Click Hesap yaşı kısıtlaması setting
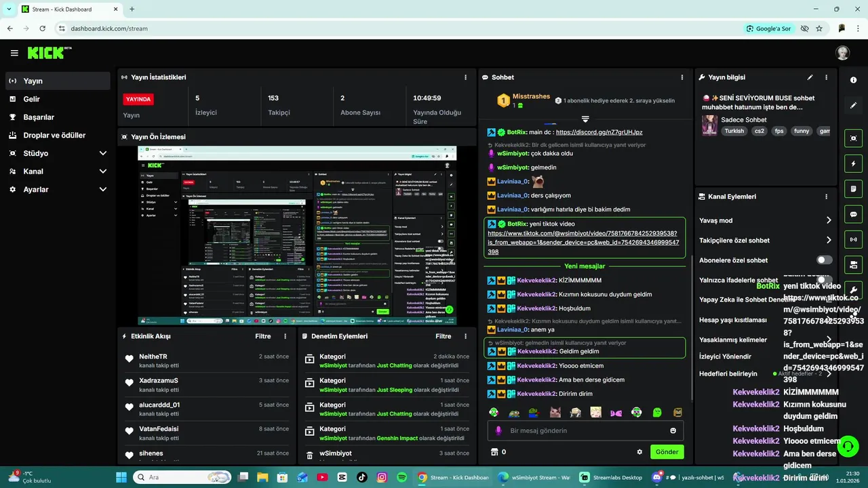868x488 pixels. 733,320
